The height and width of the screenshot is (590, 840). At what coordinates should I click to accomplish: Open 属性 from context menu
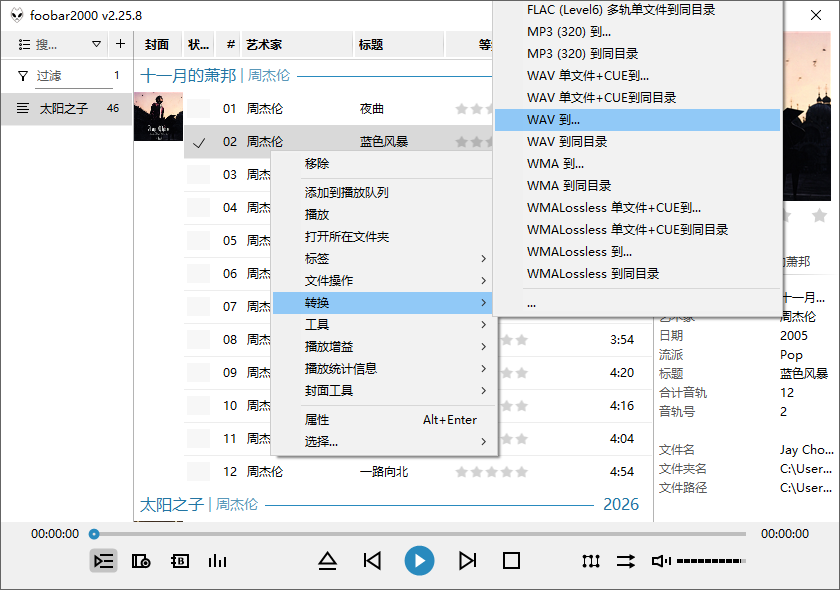383,420
